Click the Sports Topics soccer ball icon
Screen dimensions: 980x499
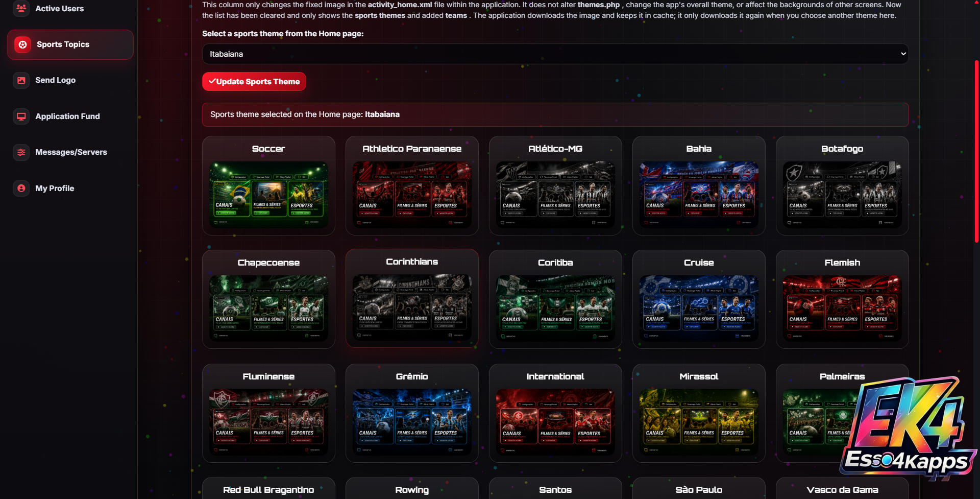pyautogui.click(x=22, y=44)
